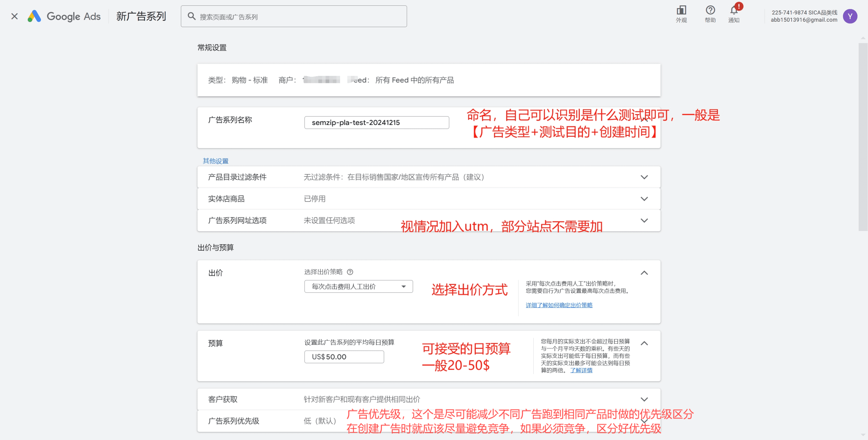Edit the campaign name field semzip-pla-test-20241215

click(x=377, y=123)
